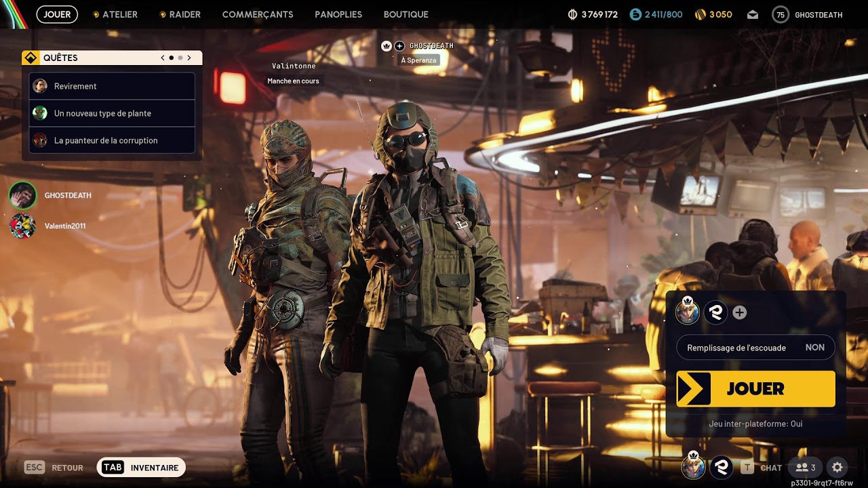The image size is (868, 488).
Task: Select the second page dot in Quêtes header
Action: 180,58
